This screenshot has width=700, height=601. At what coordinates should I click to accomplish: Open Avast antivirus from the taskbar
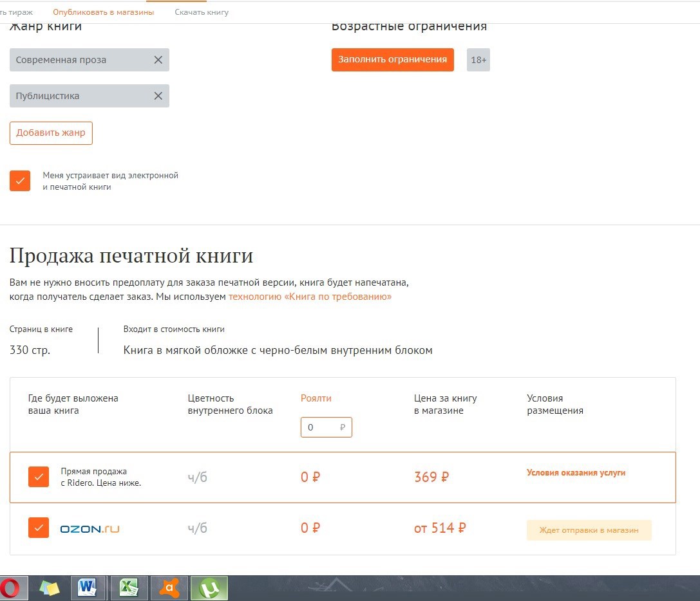(169, 587)
